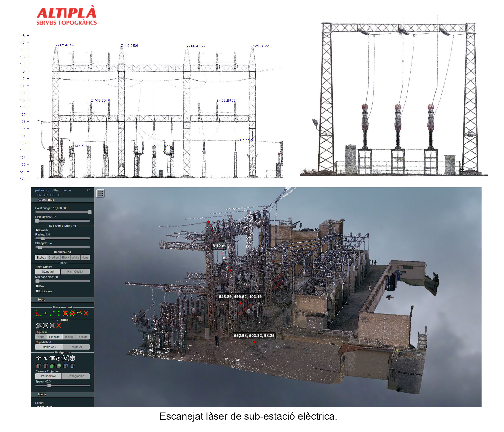Check the Lock view option
Image resolution: width=504 pixels, height=432 pixels.
click(x=37, y=291)
